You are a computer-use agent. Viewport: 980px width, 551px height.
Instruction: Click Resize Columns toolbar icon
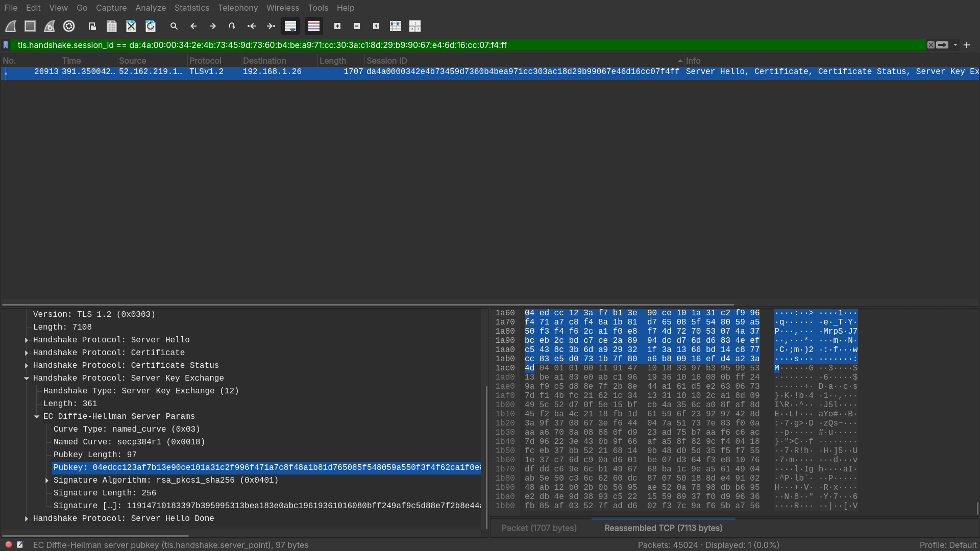396,26
